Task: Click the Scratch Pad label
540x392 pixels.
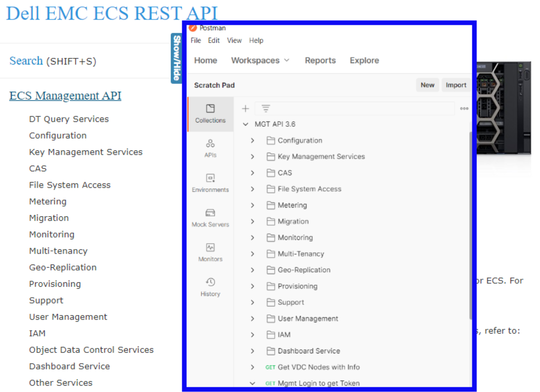Action: [214, 85]
